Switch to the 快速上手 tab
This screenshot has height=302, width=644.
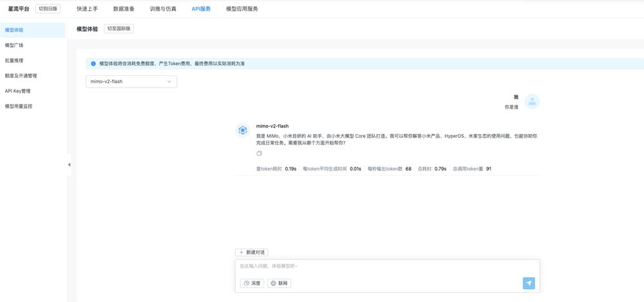(x=87, y=9)
